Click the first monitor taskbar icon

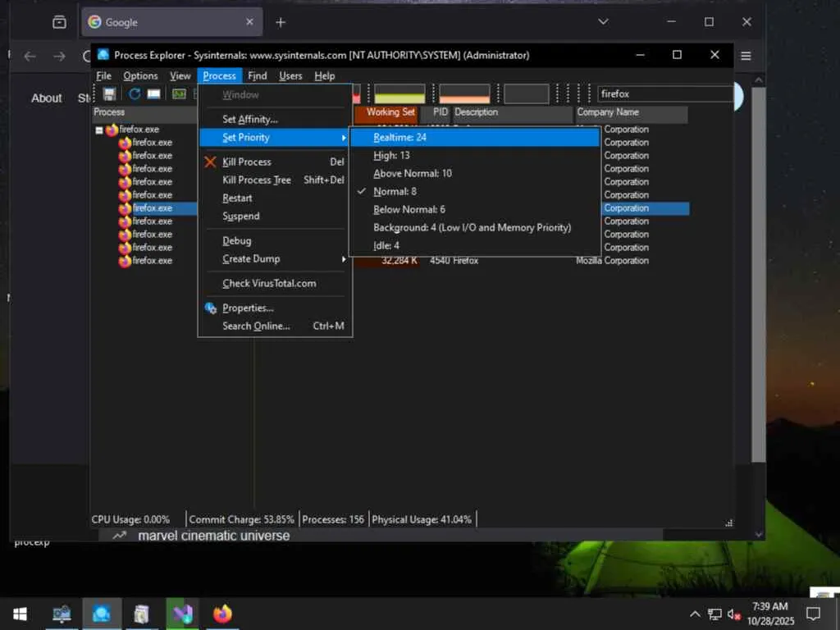tap(62, 614)
